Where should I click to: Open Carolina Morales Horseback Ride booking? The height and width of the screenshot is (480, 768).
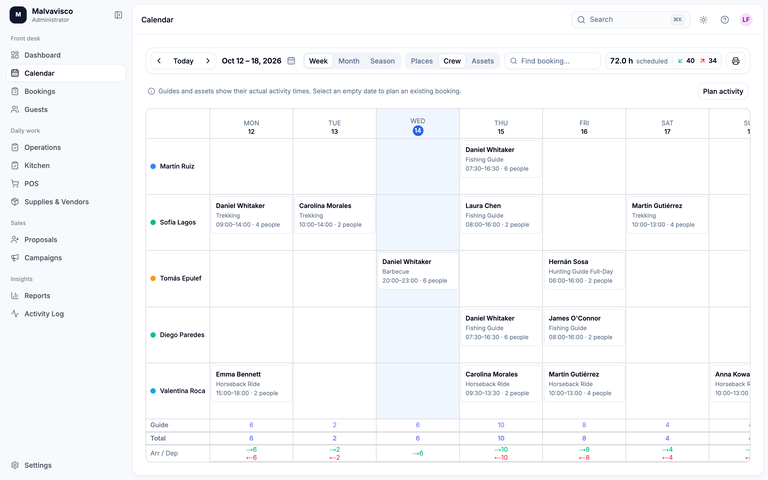(x=501, y=384)
